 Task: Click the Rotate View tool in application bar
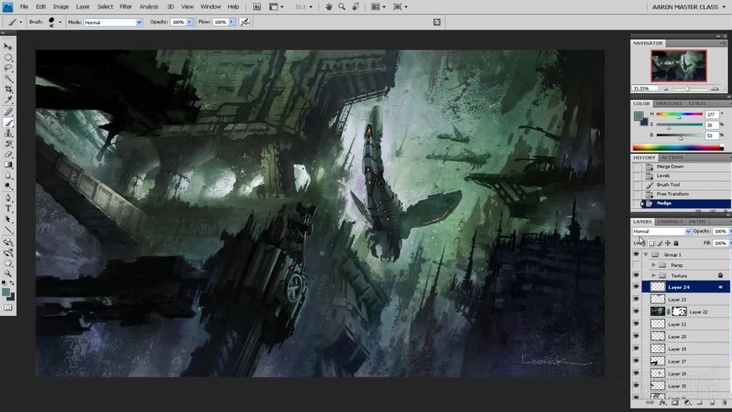(x=356, y=7)
